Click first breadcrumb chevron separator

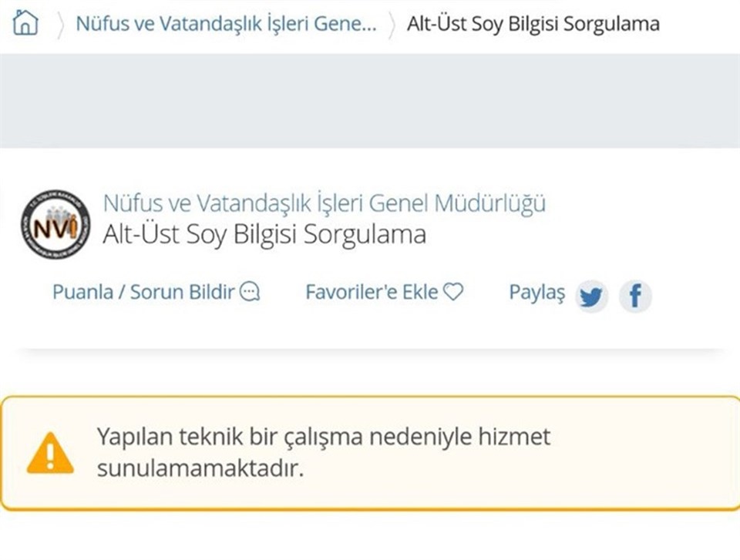[x=60, y=25]
